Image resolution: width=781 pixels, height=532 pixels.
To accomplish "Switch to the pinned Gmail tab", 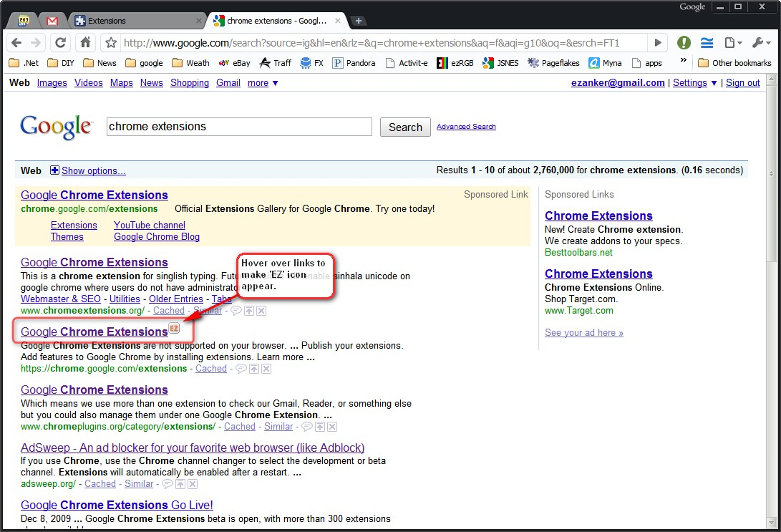I will pos(52,21).
